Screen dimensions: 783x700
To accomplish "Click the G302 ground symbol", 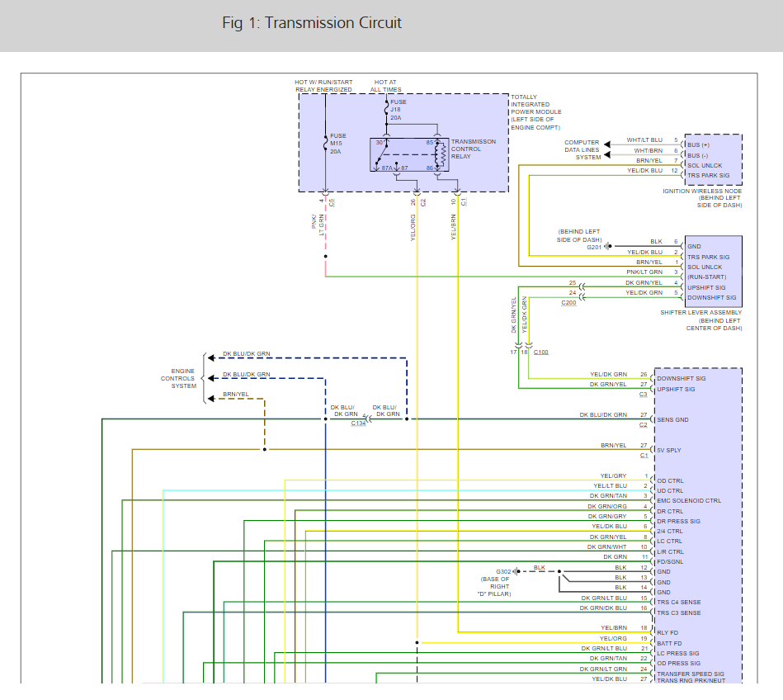I will [x=516, y=571].
